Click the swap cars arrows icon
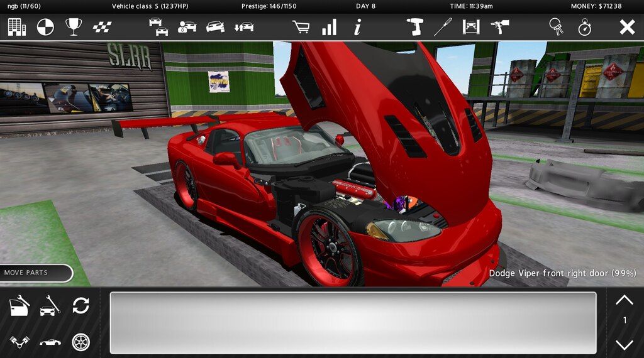 point(244,28)
